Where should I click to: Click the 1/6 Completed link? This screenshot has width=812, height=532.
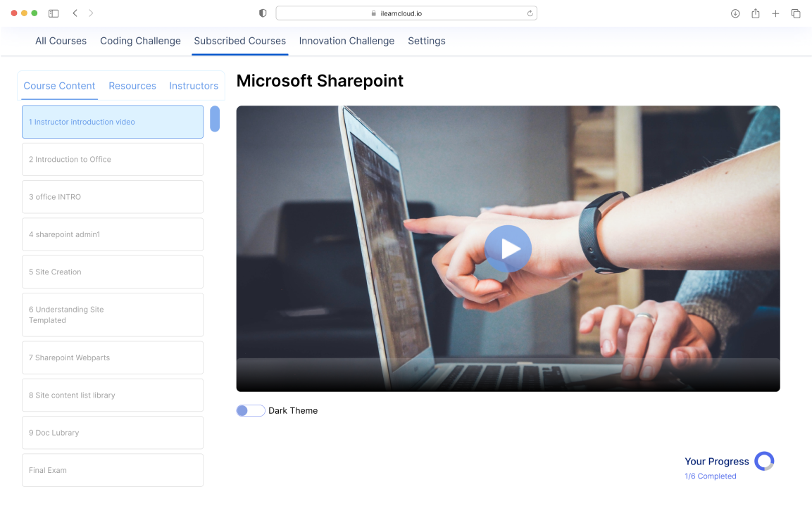tap(711, 476)
